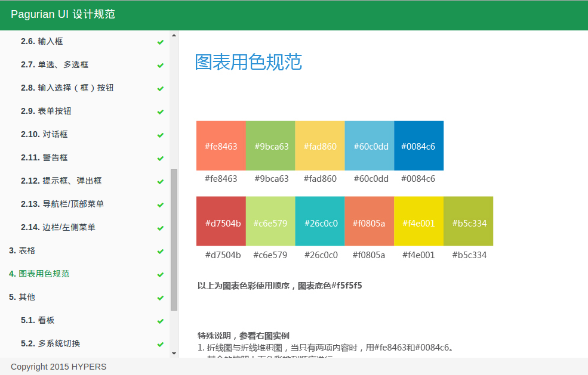
Task: Click the #b5c334 label below olive swatch
Action: [469, 255]
